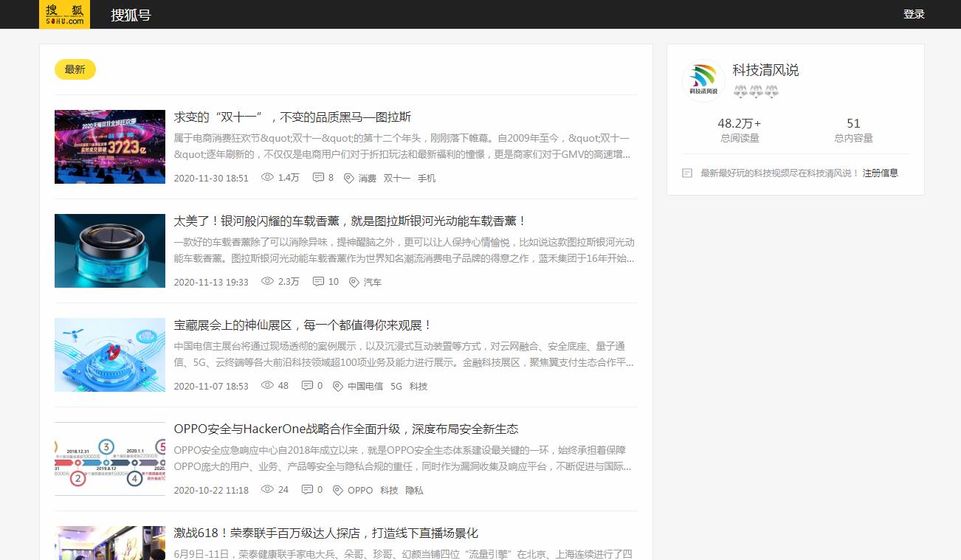Click the description note icon in sidebar
The image size is (961, 560).
click(687, 173)
